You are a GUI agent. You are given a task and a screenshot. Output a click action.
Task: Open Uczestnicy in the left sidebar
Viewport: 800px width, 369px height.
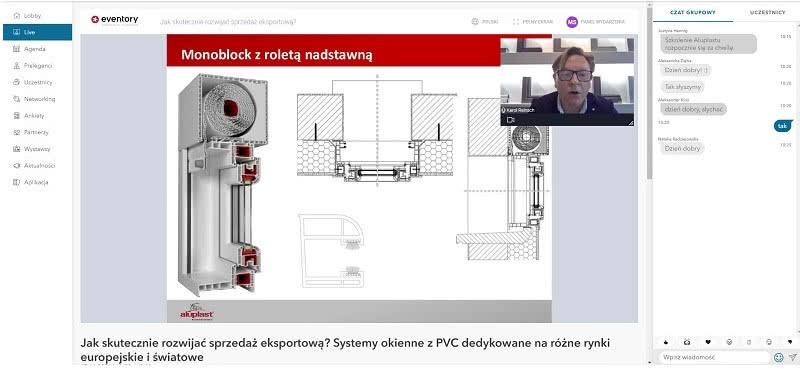coord(37,82)
